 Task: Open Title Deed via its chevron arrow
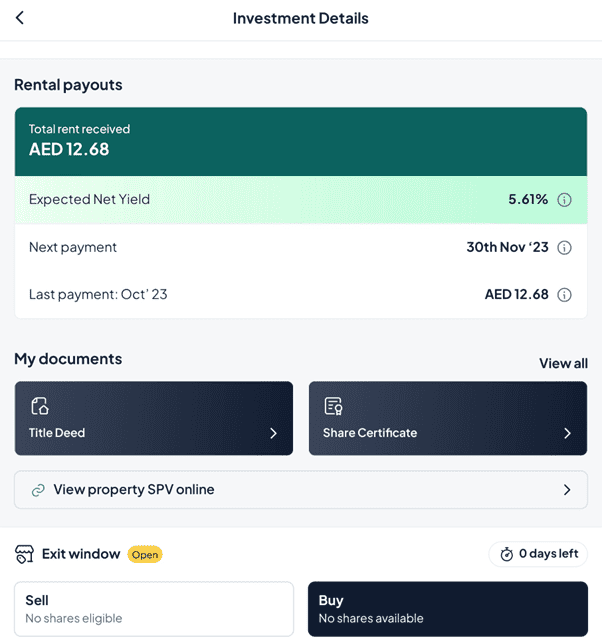(x=273, y=433)
